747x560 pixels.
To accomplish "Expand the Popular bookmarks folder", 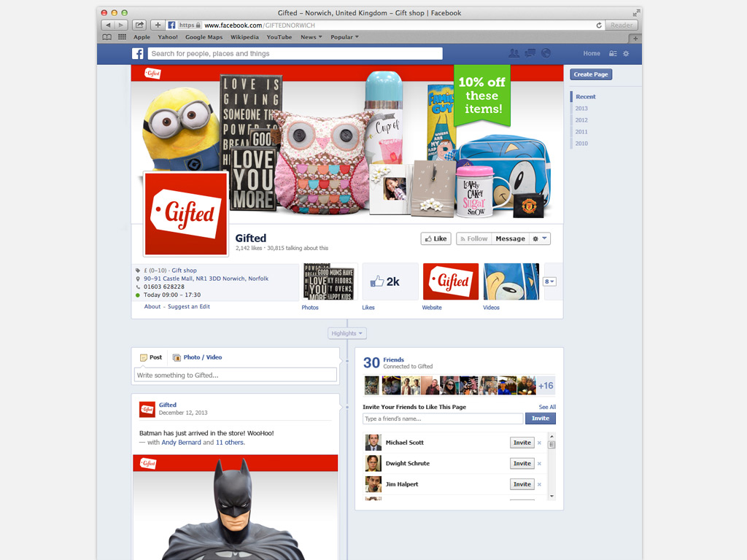I will point(344,37).
